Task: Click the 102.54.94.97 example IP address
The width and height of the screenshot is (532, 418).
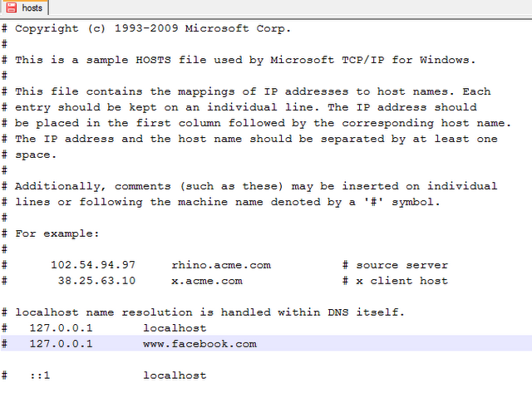Action: point(93,265)
